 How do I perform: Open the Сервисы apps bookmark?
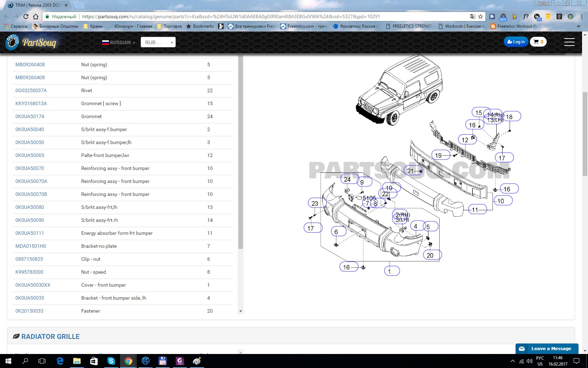click(x=15, y=26)
